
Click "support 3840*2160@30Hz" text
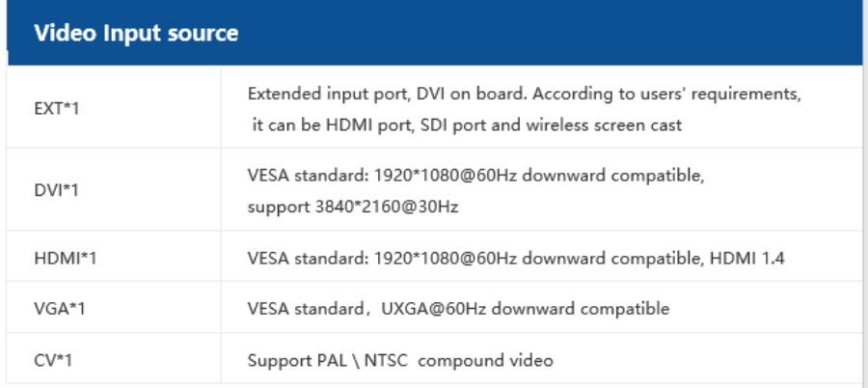(352, 206)
